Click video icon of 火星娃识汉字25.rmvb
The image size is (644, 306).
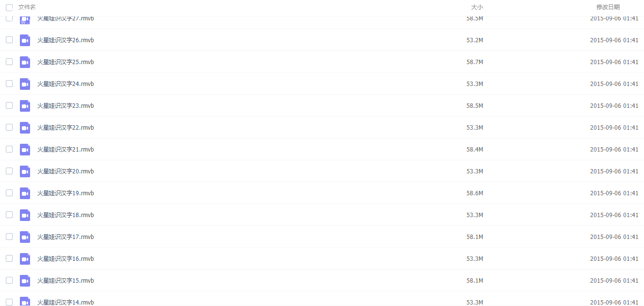25,62
